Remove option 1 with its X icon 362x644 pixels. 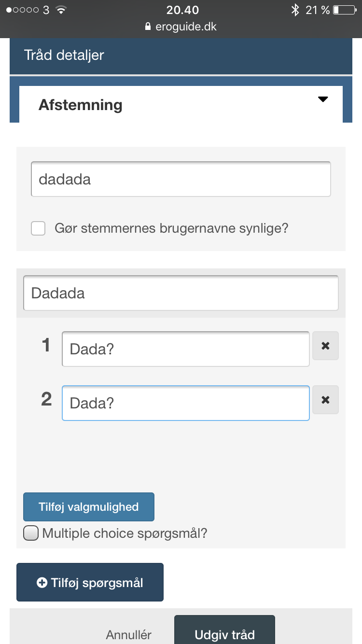pyautogui.click(x=325, y=346)
